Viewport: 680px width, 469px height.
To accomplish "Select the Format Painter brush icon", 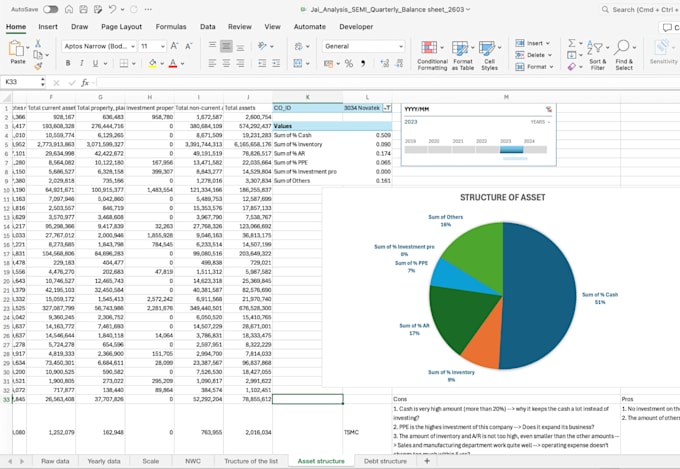I will [38, 66].
